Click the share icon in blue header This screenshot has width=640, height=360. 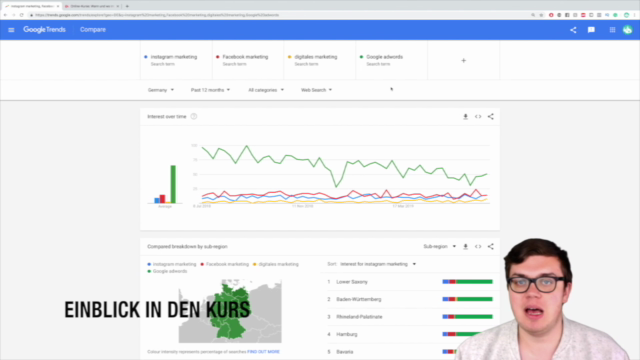click(x=573, y=30)
